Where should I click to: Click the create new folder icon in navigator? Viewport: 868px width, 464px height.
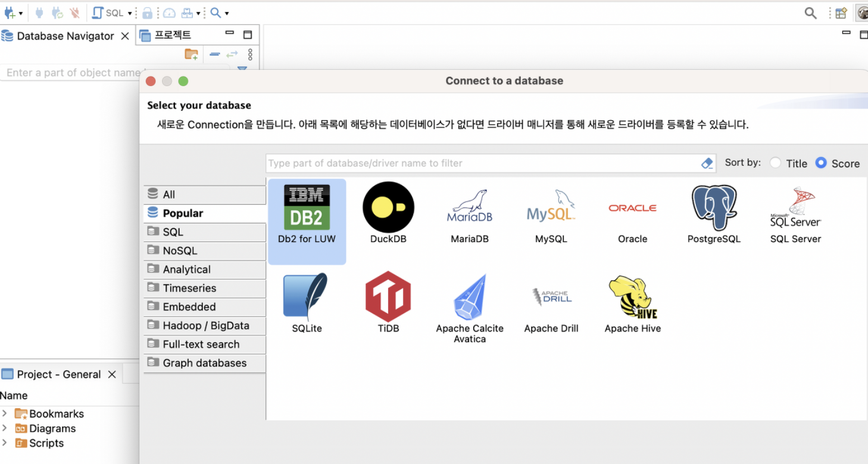coord(191,54)
